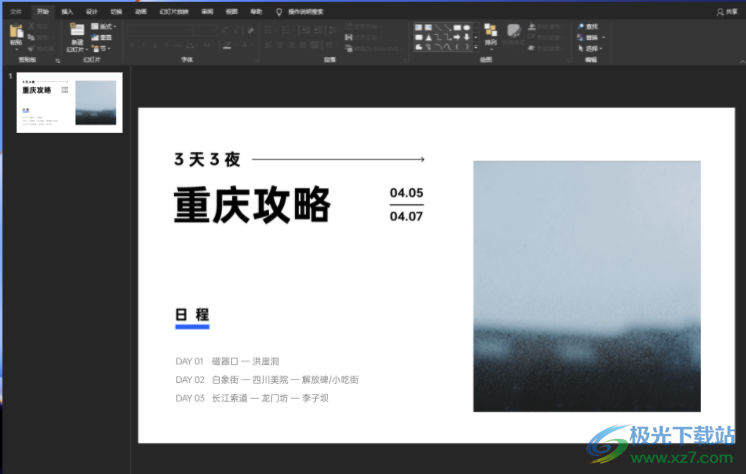This screenshot has height=474, width=746.
Task: Click the text highlight color button
Action: 227,45
